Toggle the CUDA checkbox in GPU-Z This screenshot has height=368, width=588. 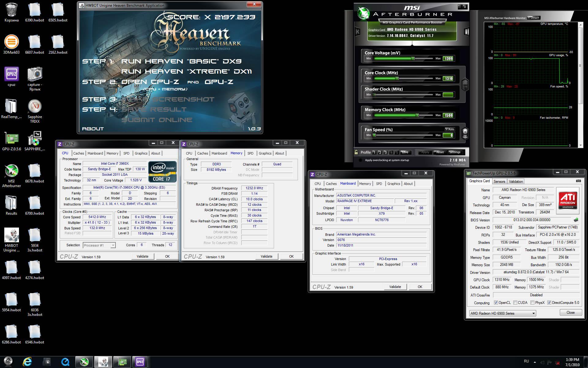click(515, 303)
